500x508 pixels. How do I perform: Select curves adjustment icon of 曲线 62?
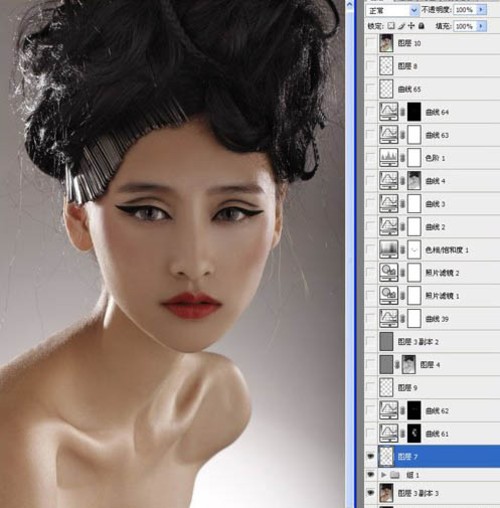[389, 411]
